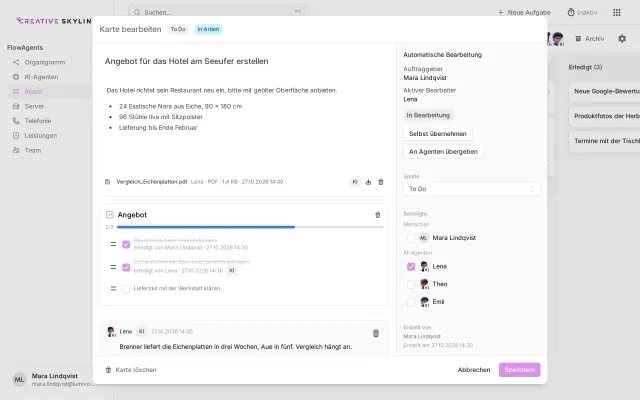
Task: Check the Lieferzeit mit der Werkstatt klären item
Action: [x=126, y=289]
